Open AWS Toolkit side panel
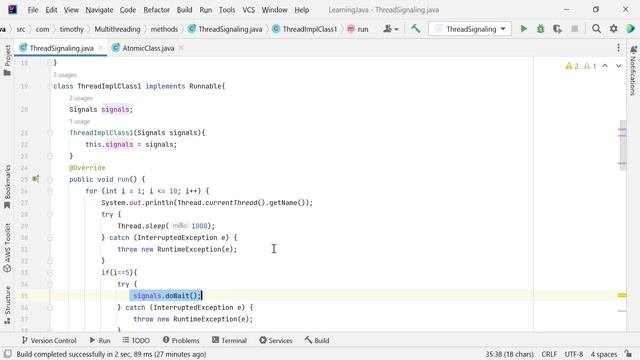Viewport: 640px width, 360px height. tap(7, 248)
